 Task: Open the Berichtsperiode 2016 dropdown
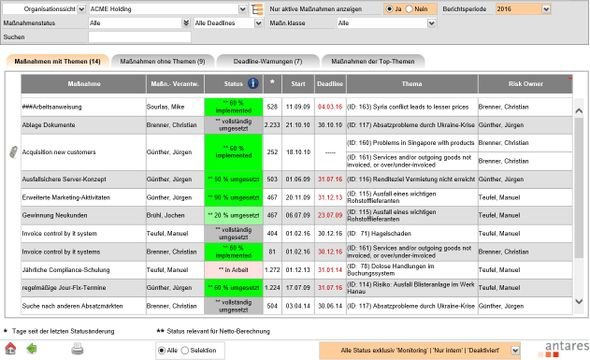(x=523, y=9)
